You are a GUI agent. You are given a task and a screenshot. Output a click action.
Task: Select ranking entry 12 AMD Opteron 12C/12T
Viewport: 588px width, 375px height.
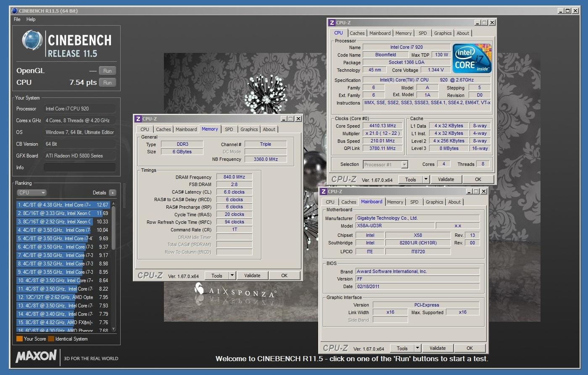pos(63,297)
